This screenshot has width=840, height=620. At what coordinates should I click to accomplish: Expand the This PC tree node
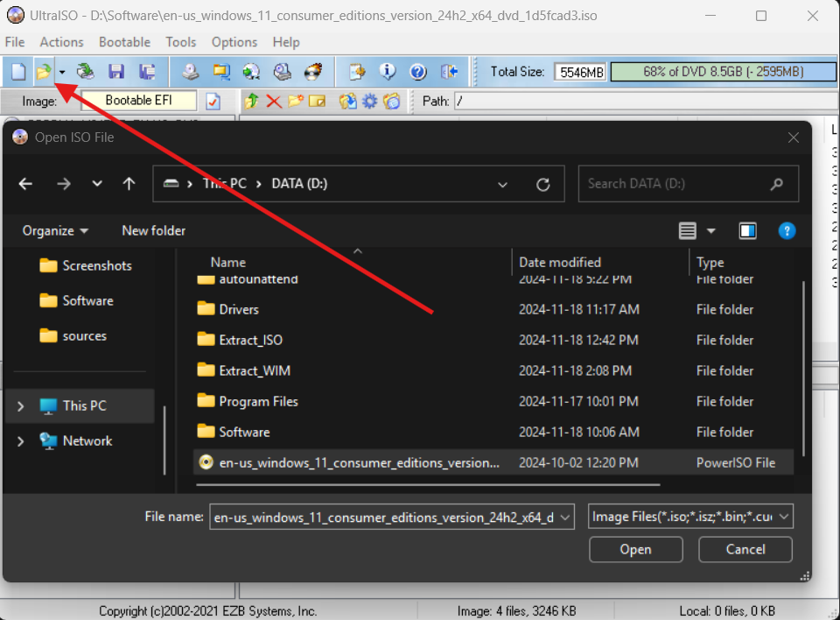pos(21,406)
